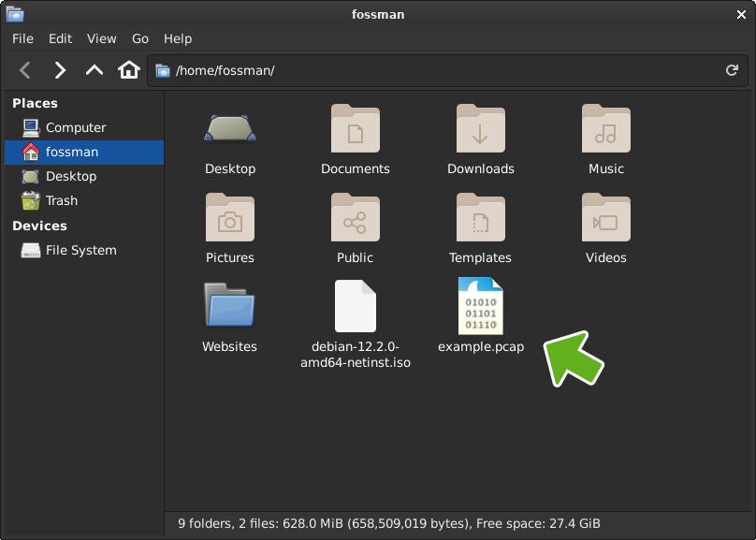The height and width of the screenshot is (540, 756).
Task: Open the Go menu
Action: pos(140,38)
